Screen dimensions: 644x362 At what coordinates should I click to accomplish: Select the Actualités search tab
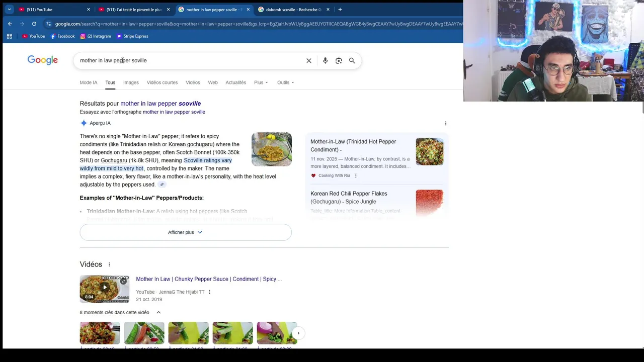coord(235,82)
